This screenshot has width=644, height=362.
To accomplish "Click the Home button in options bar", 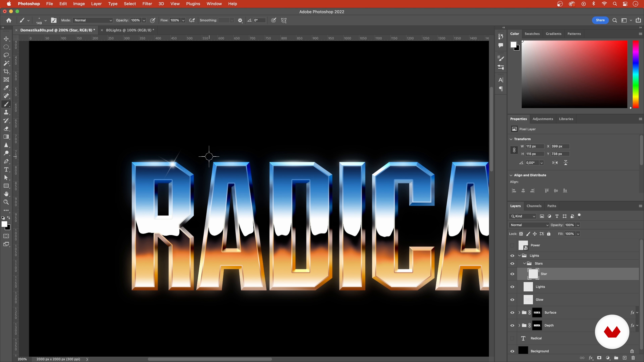I will click(x=9, y=20).
